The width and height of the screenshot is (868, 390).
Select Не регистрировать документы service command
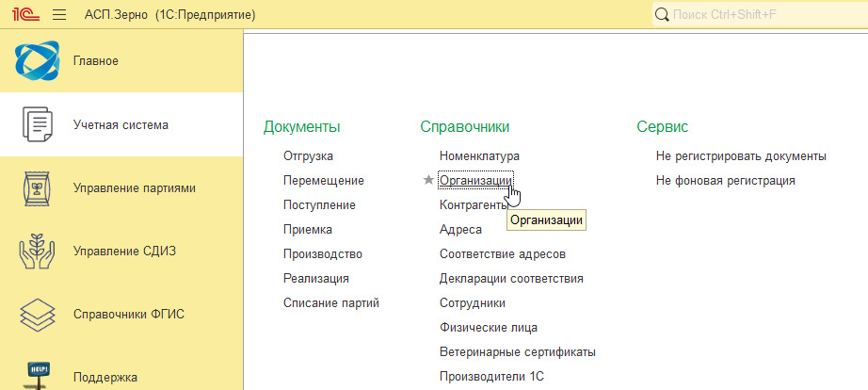coord(741,155)
